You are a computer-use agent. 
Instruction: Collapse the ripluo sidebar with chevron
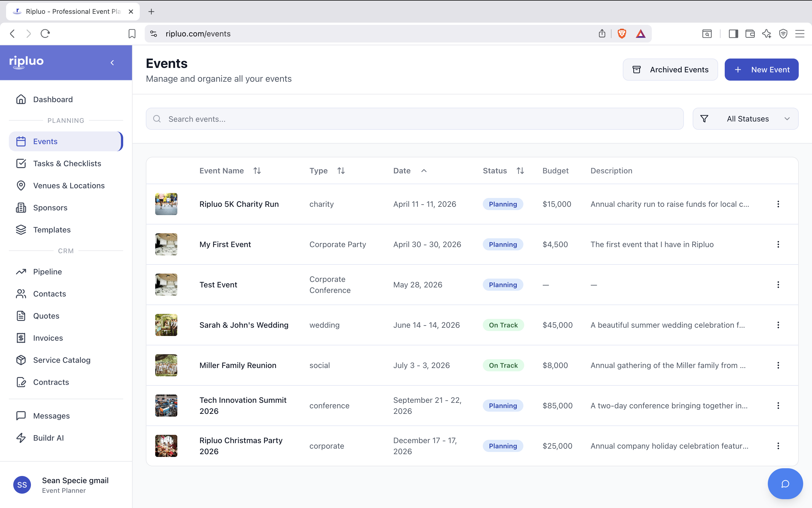(x=112, y=63)
